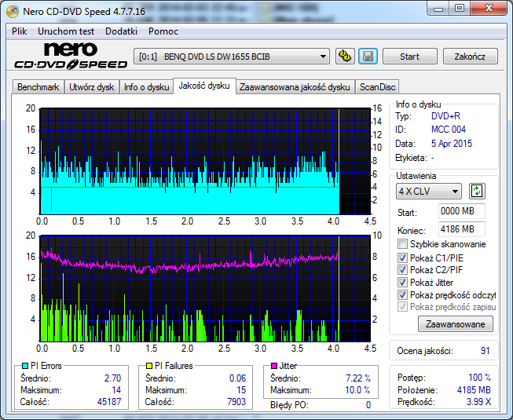Toggle Pokaż prędkość odczytu checkbox
The image size is (513, 420).
pos(402,295)
